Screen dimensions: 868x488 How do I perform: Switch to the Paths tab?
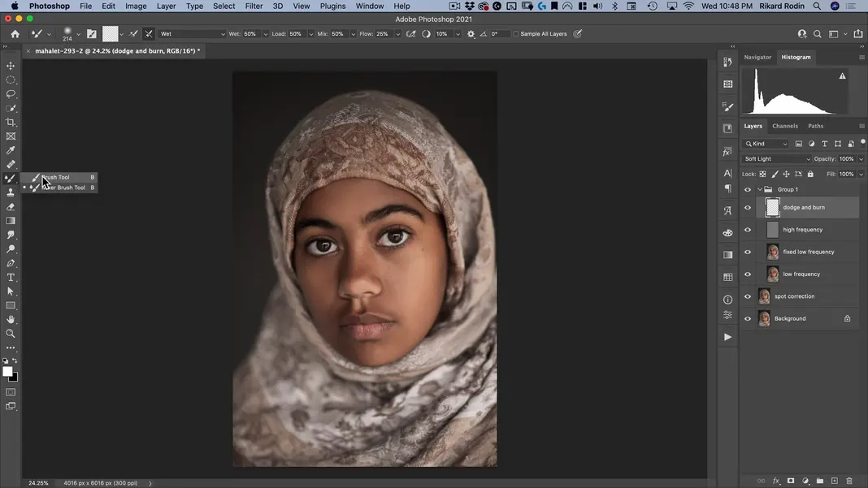coord(815,126)
